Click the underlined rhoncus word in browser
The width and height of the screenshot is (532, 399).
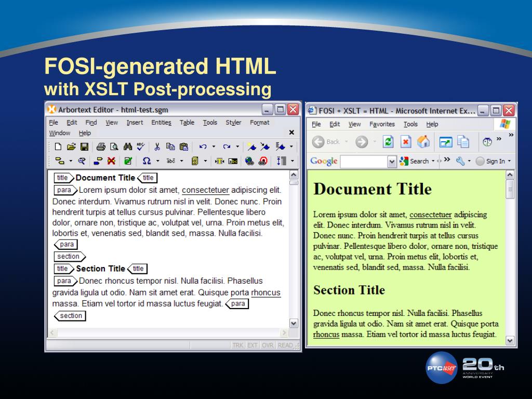tap(326, 334)
